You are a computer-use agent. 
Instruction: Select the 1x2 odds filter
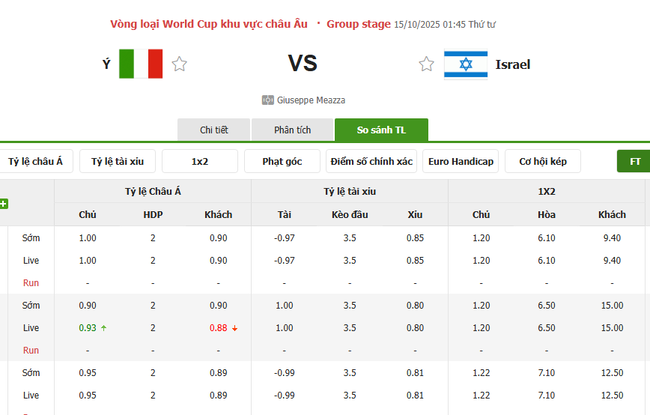coord(200,161)
